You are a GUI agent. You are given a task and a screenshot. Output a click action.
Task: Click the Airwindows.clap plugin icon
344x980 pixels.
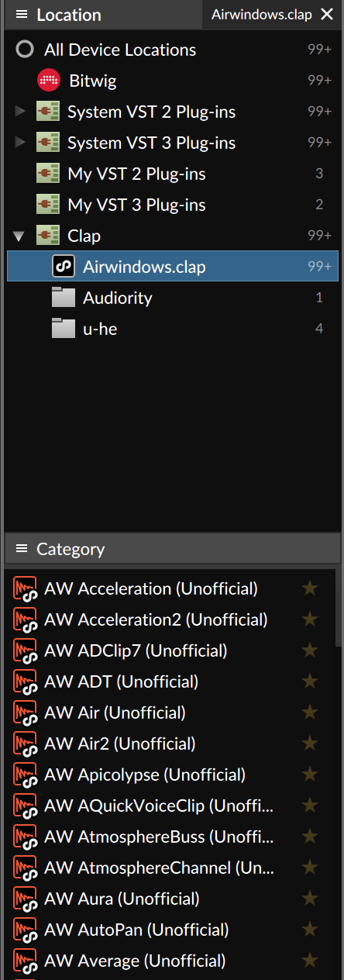point(64,267)
